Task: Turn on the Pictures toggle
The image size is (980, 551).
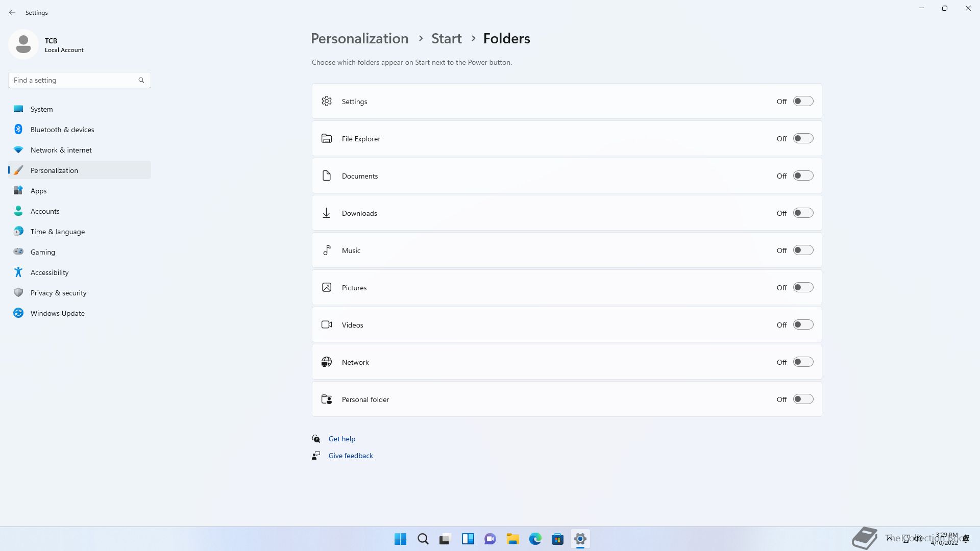Action: pos(803,287)
